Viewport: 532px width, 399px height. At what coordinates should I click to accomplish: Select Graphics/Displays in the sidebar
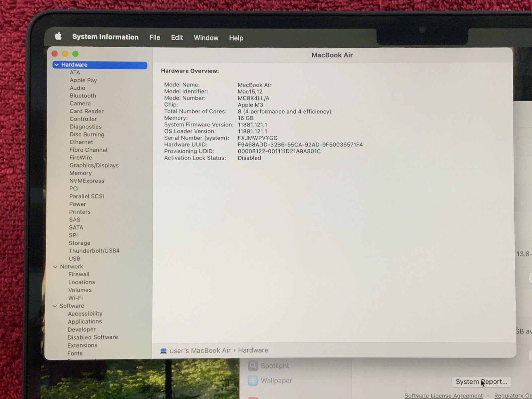click(94, 165)
